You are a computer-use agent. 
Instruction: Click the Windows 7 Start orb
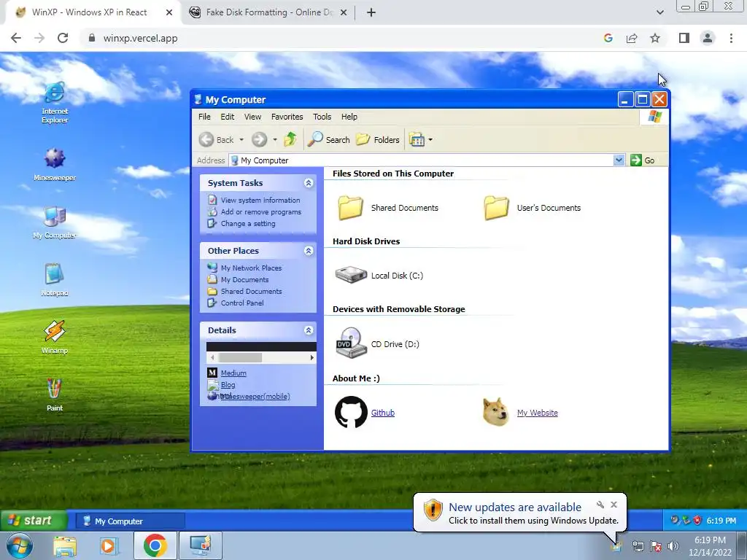(19, 545)
